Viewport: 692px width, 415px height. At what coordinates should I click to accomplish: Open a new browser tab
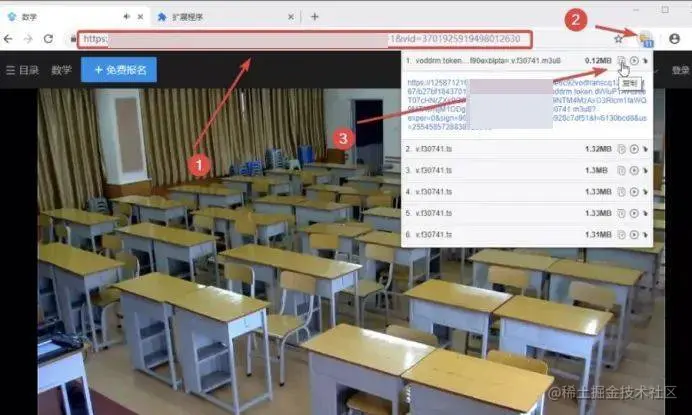pyautogui.click(x=314, y=17)
